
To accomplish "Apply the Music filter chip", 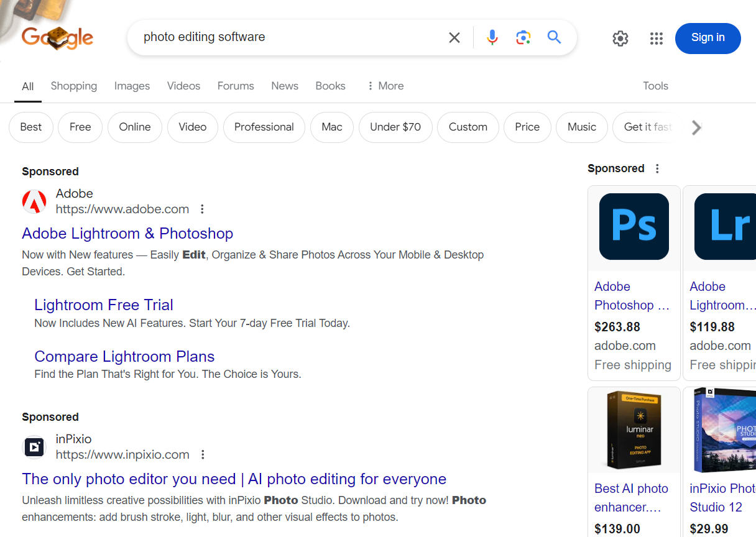I will [x=582, y=127].
